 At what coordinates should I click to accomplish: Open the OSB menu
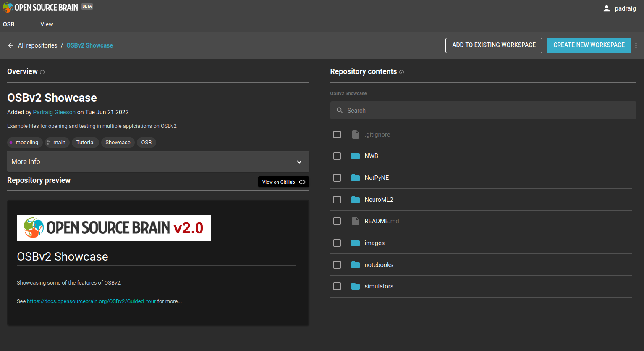coord(9,24)
